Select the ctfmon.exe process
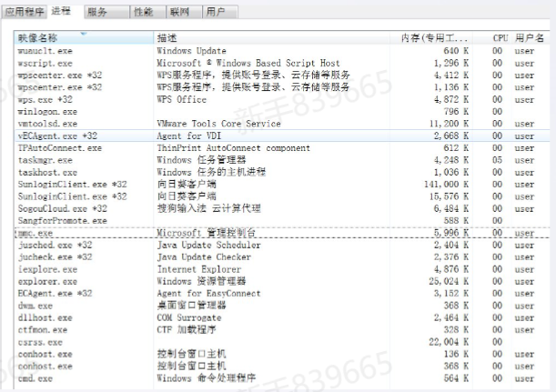 [x=282, y=330]
